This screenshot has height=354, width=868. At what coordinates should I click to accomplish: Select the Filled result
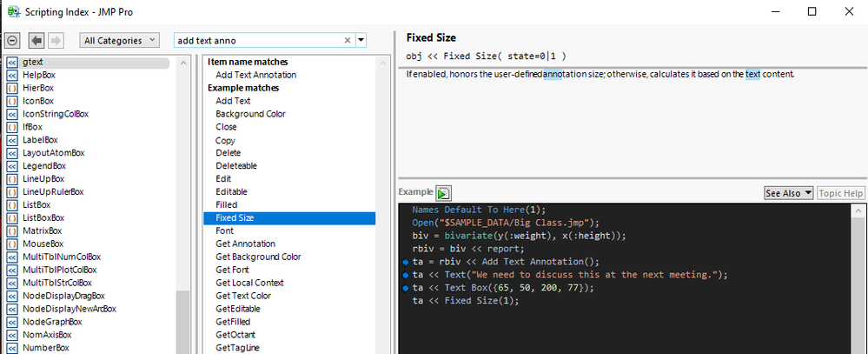pyautogui.click(x=227, y=205)
